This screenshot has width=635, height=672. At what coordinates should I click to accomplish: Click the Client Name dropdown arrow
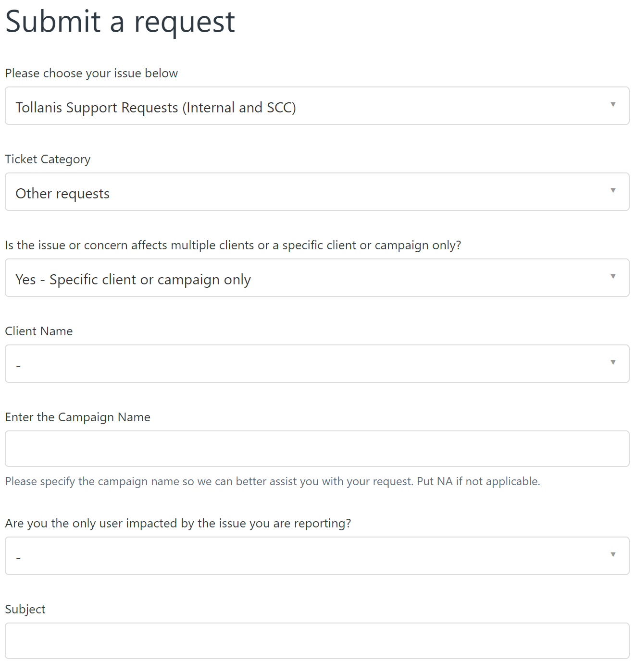pyautogui.click(x=613, y=363)
